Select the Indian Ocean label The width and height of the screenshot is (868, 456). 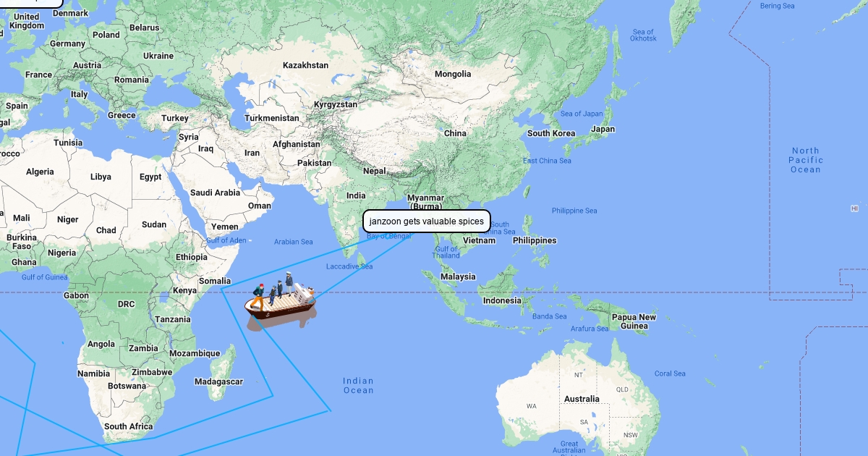click(x=359, y=386)
